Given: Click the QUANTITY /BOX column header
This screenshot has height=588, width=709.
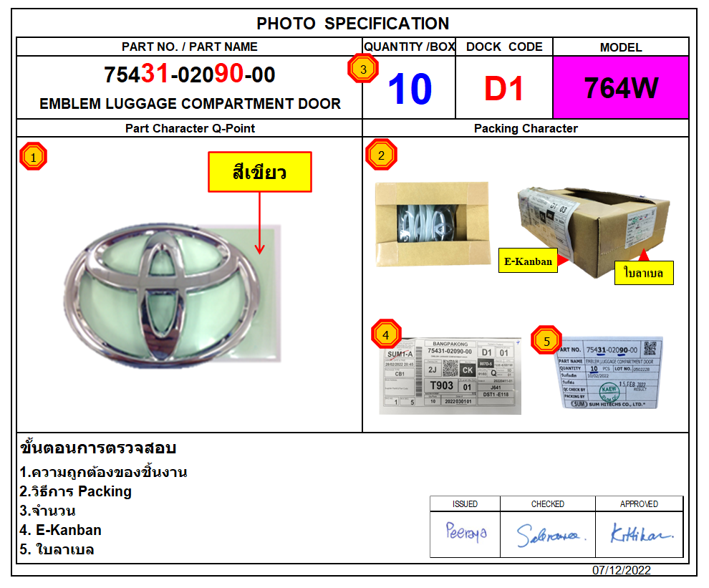Looking at the screenshot, I should tap(409, 47).
